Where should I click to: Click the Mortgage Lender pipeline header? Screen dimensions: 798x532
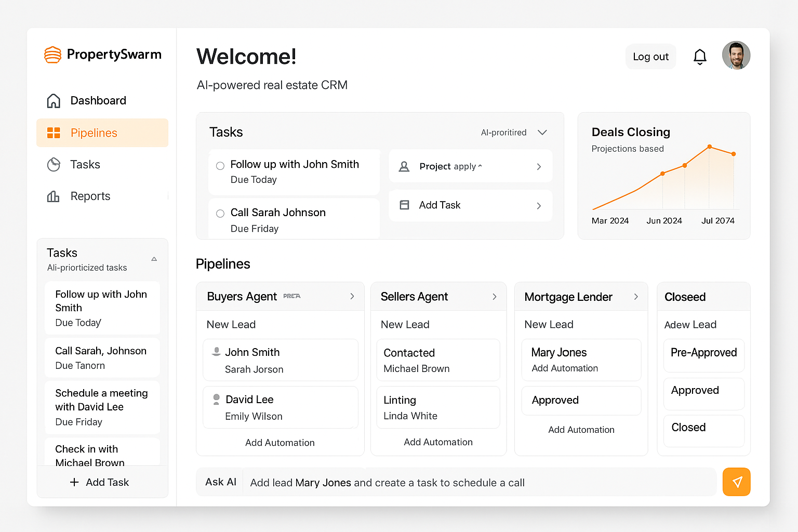click(x=581, y=297)
